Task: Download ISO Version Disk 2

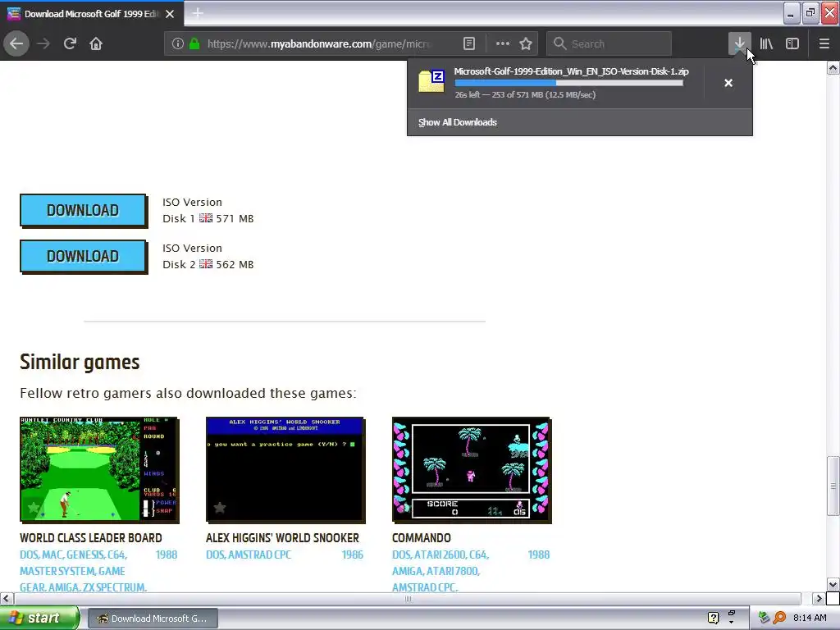Action: pyautogui.click(x=83, y=256)
